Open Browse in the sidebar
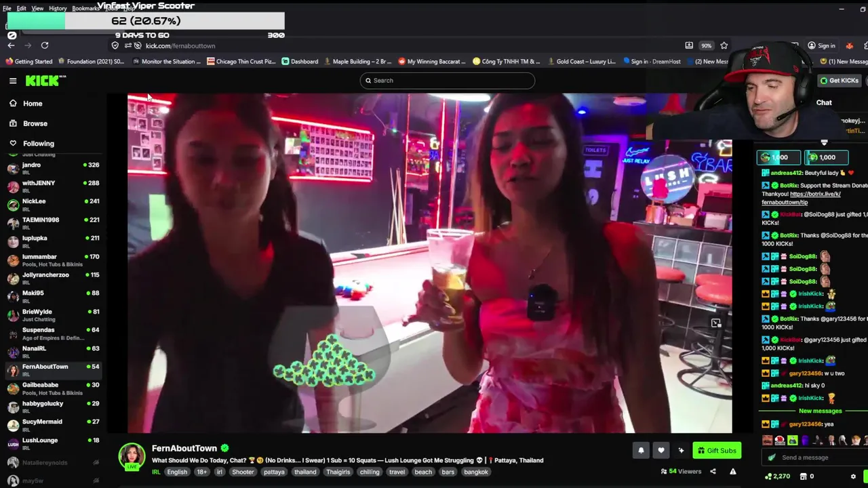 click(x=35, y=123)
